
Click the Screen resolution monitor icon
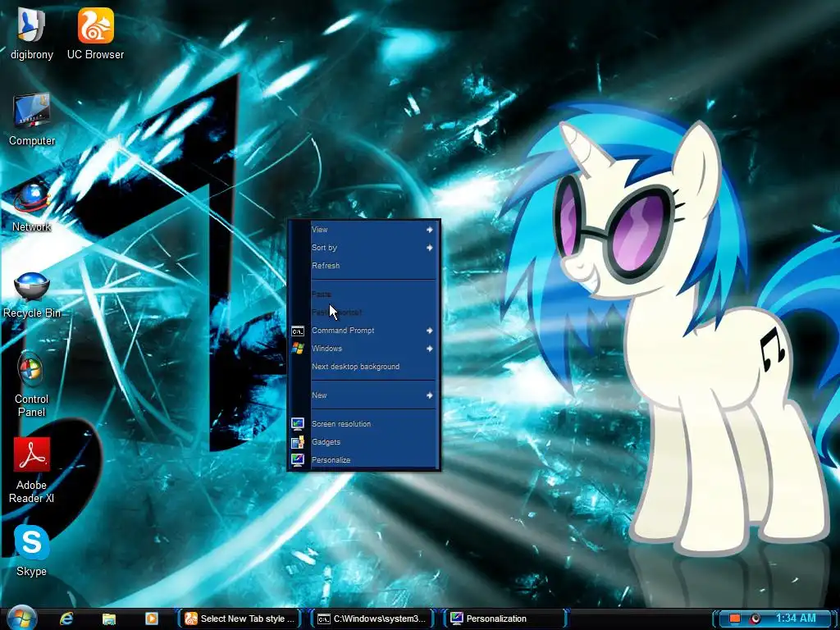point(297,424)
